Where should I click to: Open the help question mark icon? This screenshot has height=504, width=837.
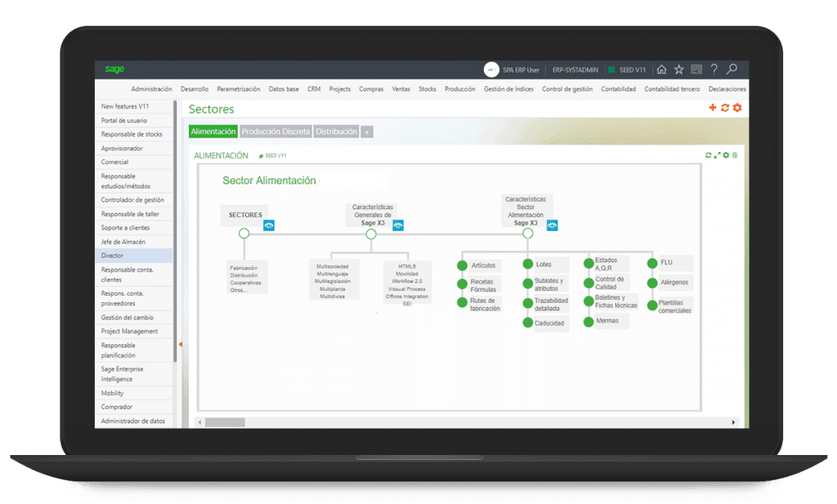(714, 69)
